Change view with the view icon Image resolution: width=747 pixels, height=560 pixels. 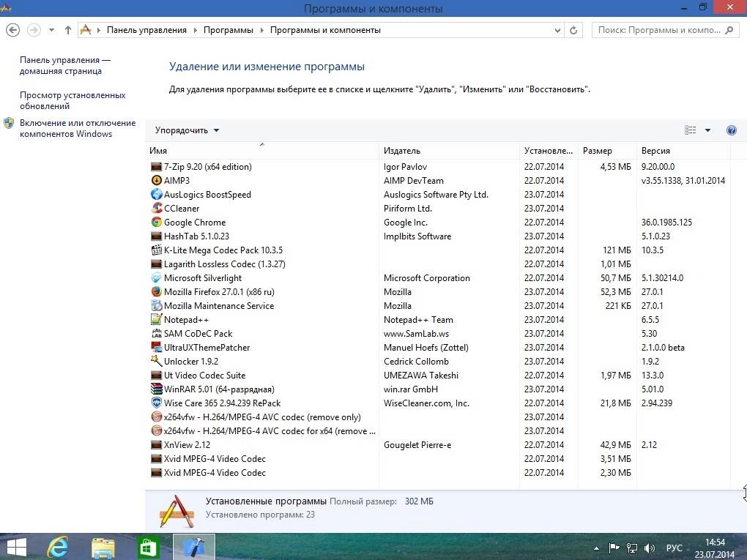691,130
